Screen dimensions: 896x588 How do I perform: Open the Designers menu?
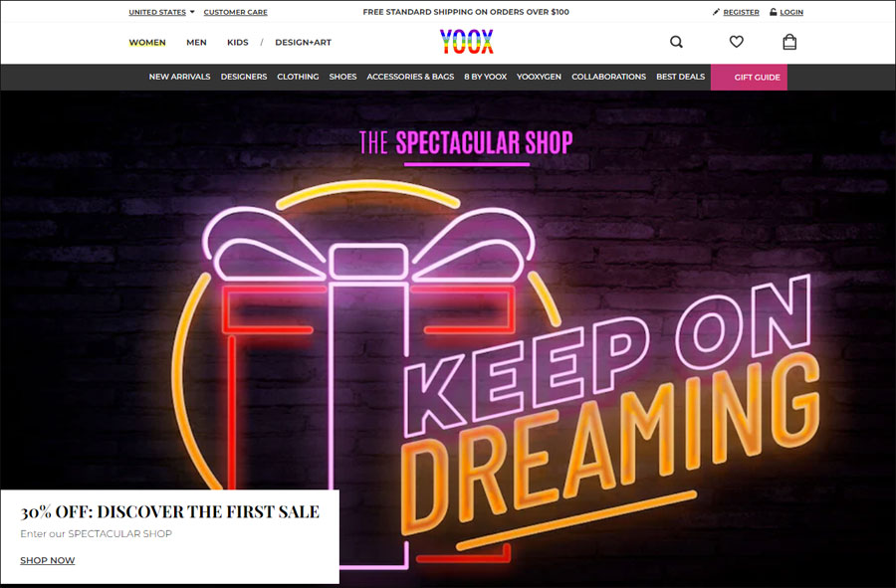point(244,77)
